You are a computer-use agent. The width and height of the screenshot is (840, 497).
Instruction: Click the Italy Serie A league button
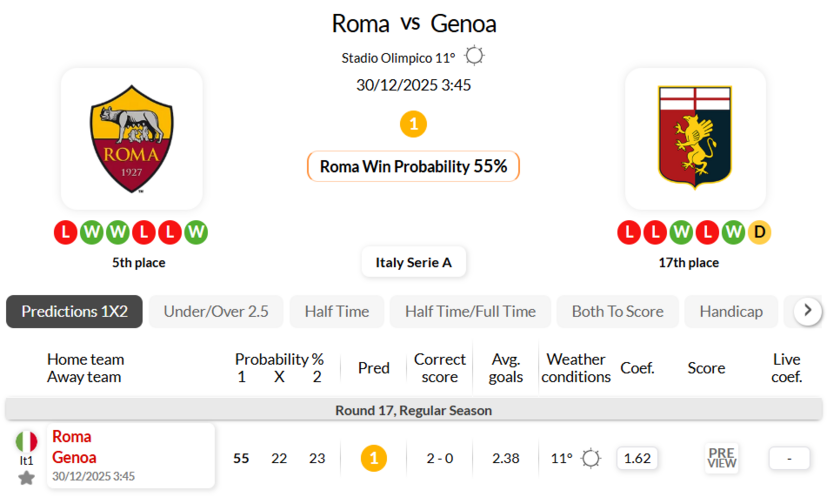[414, 262]
